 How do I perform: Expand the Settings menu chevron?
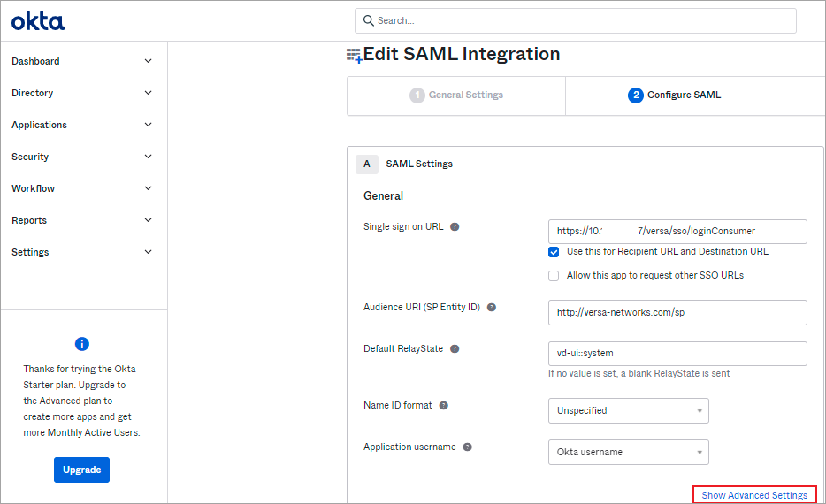click(148, 252)
